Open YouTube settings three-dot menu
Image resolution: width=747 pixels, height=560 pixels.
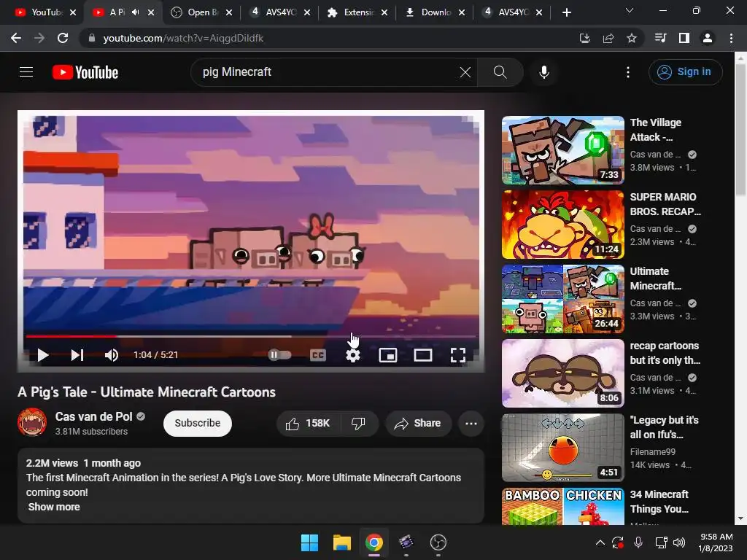click(628, 72)
